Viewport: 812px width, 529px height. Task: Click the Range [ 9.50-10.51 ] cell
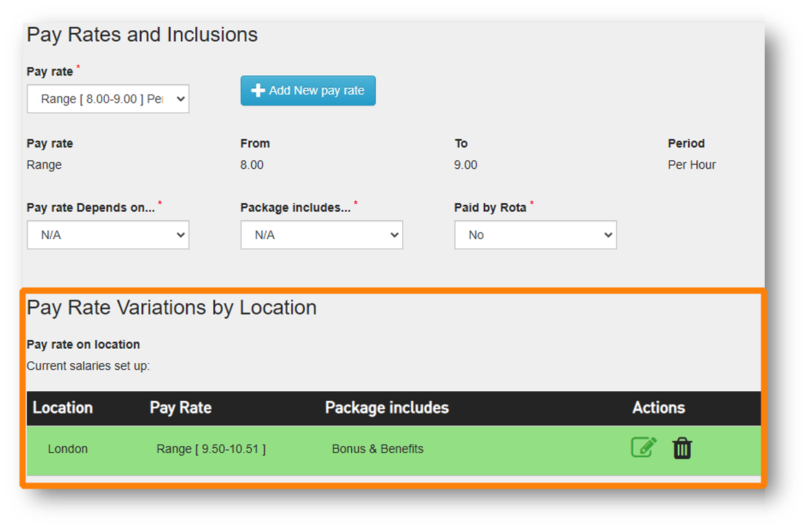coord(211,449)
